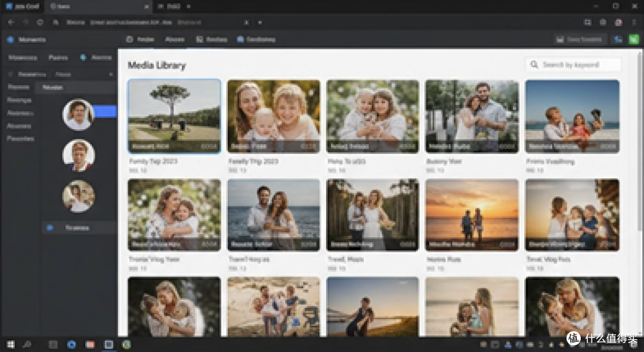Open the Windows Start menu on the taskbar
644x352 pixels.
[11, 345]
